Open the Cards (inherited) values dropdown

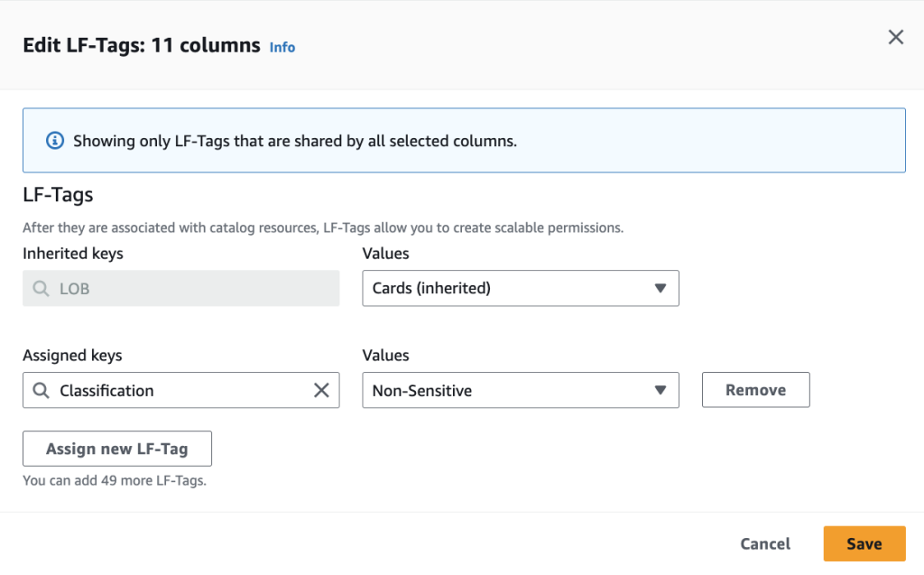[x=505, y=289]
